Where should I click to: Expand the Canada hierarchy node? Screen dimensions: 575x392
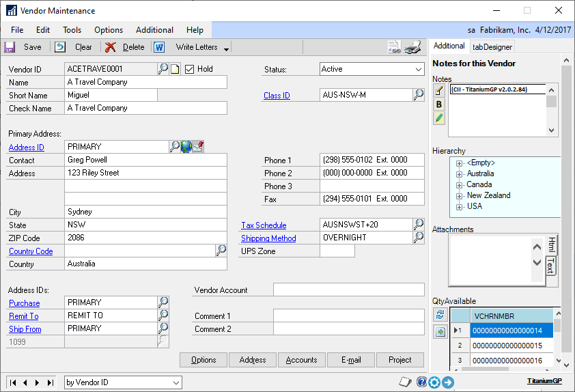[x=459, y=185]
